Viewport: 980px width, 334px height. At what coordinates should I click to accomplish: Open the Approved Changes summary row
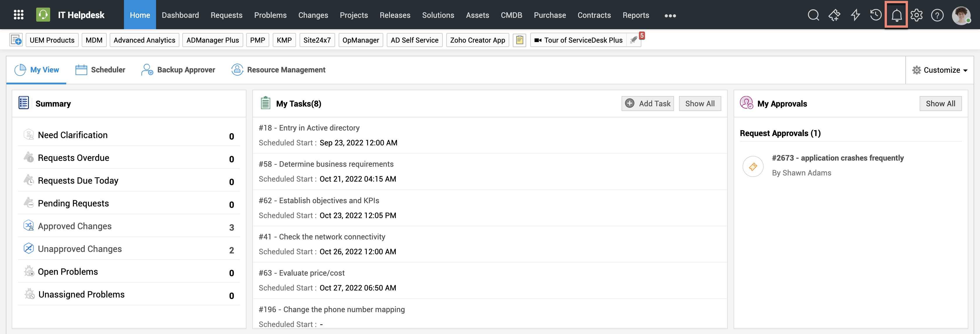click(x=75, y=226)
